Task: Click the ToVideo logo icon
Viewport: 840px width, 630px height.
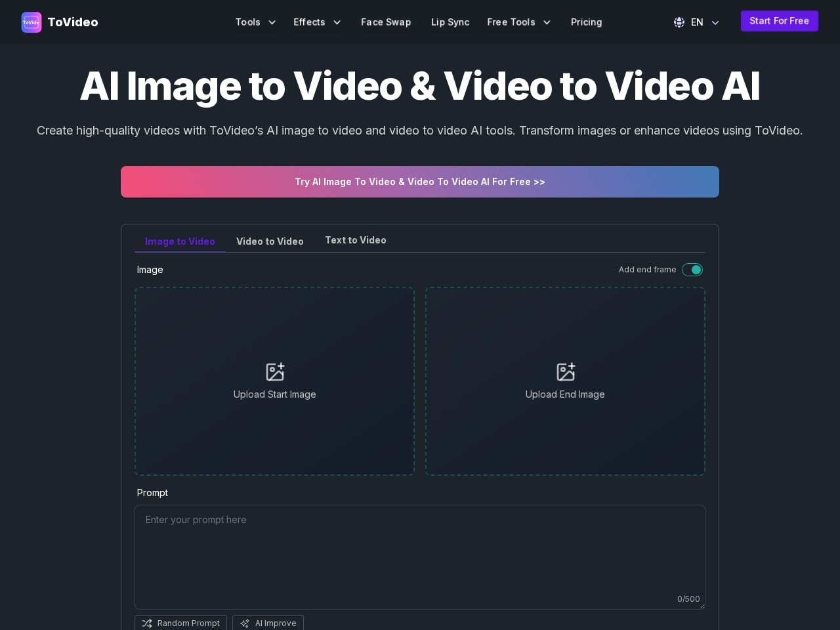Action: [31, 22]
